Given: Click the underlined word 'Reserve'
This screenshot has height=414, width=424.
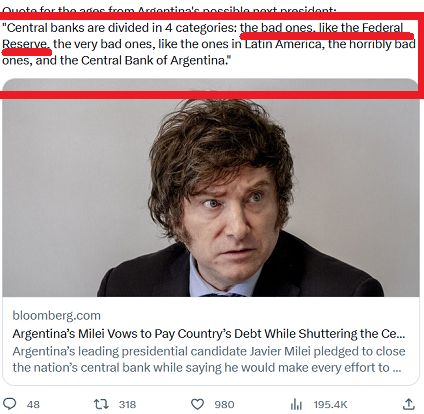Looking at the screenshot, I should pos(24,44).
